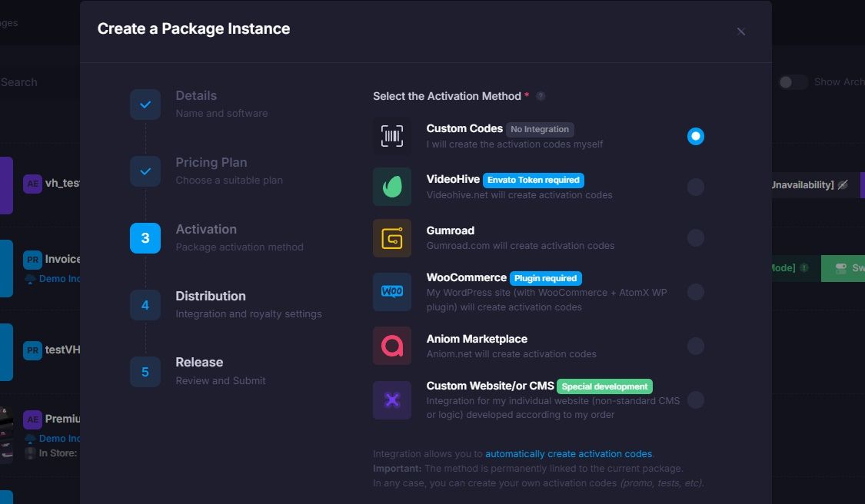Toggle the Show Archived switch
The image size is (865, 504).
[x=793, y=82]
